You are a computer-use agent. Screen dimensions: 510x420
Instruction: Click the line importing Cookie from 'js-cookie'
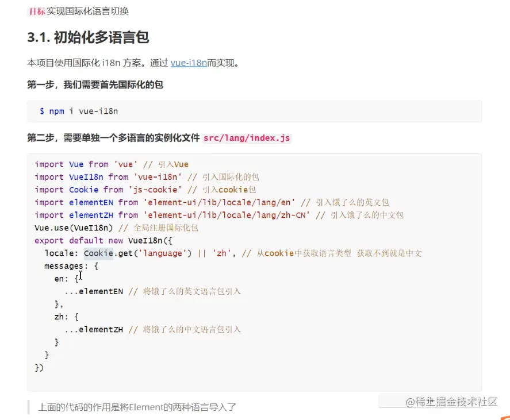[x=145, y=190]
